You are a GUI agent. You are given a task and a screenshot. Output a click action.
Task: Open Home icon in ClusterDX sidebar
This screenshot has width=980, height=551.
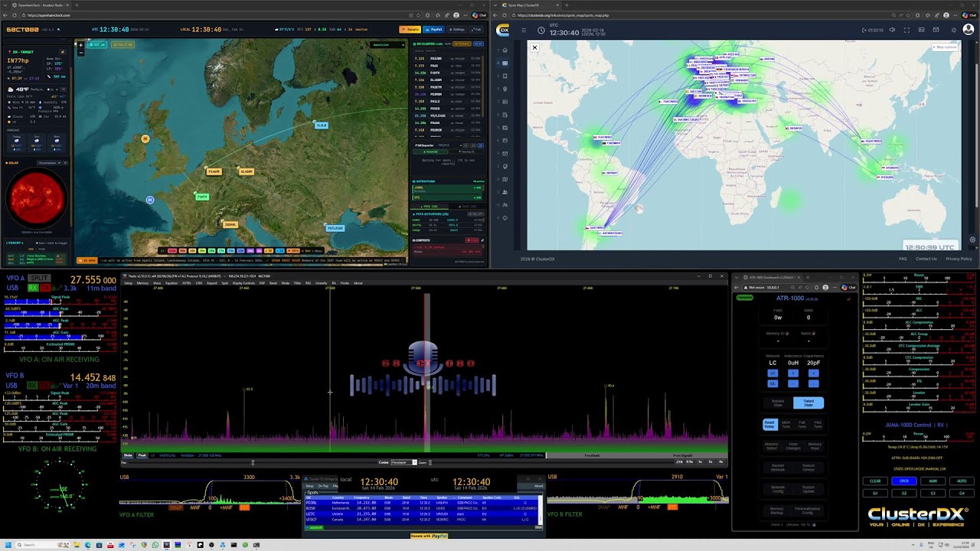[505, 51]
